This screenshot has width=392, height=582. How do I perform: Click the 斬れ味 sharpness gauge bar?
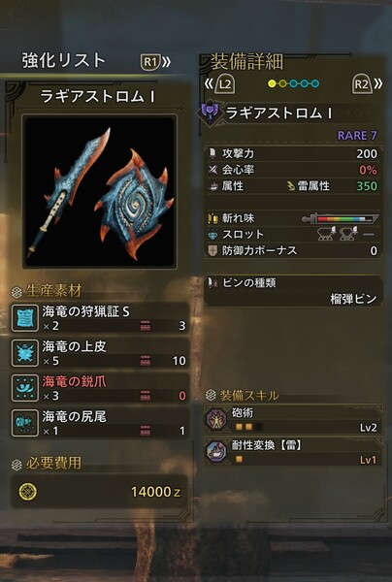tap(341, 219)
